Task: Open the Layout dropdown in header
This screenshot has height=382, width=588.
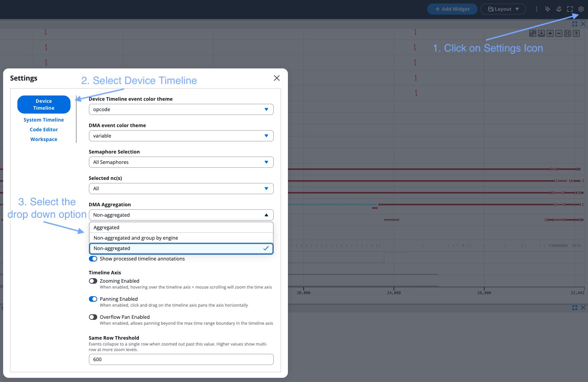Action: [x=503, y=9]
